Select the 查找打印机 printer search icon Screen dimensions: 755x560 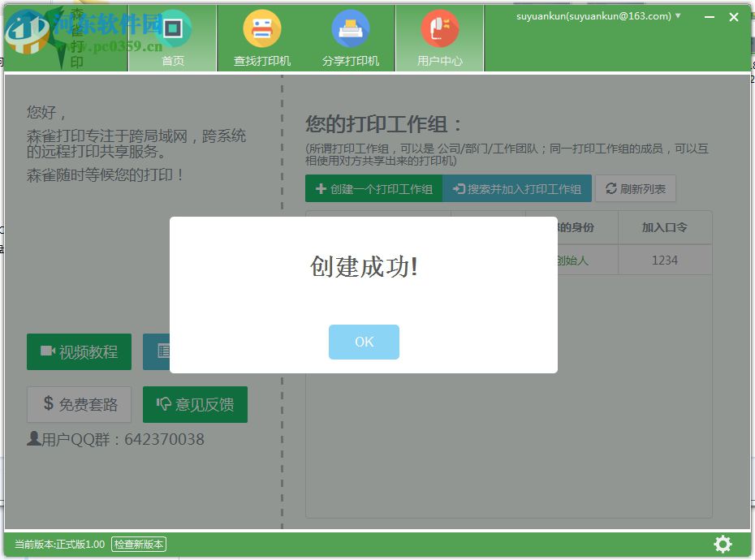pos(262,27)
